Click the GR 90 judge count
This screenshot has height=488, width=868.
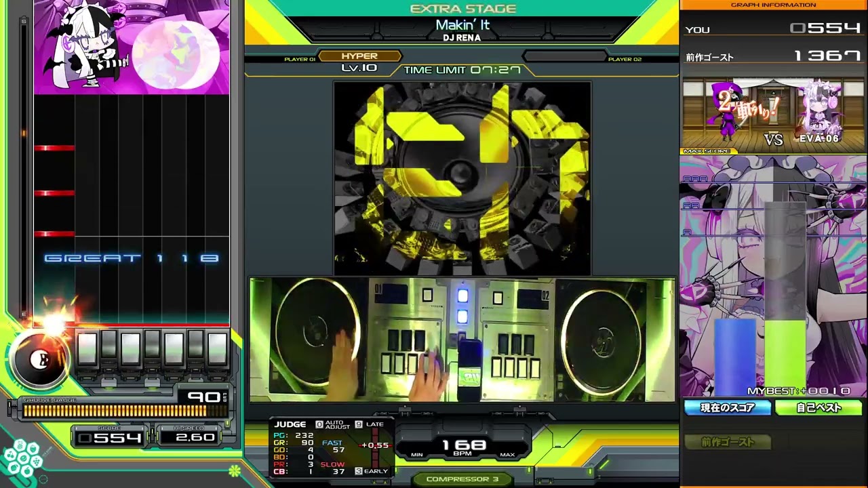(x=294, y=443)
